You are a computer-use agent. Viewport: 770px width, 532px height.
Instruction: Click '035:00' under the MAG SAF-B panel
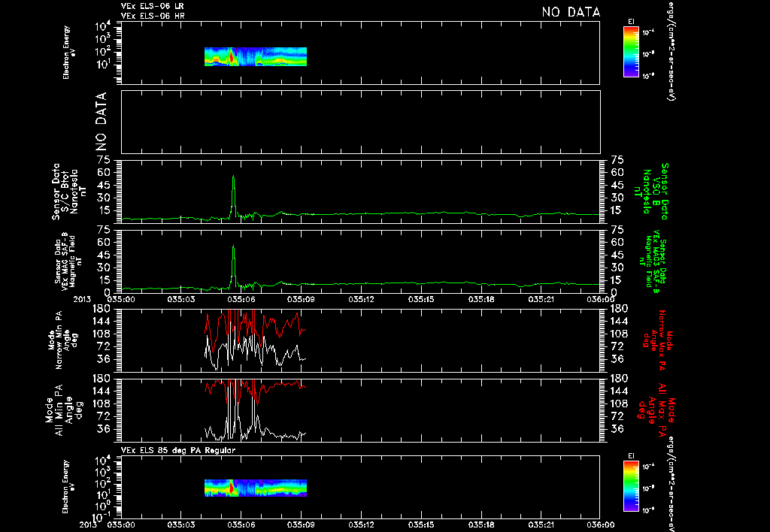[121, 299]
